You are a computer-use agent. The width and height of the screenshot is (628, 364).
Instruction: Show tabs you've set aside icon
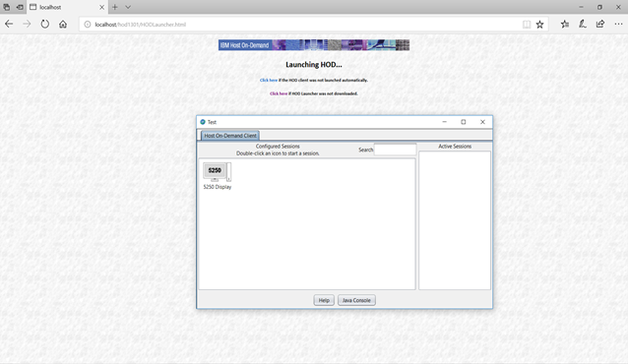click(x=7, y=7)
